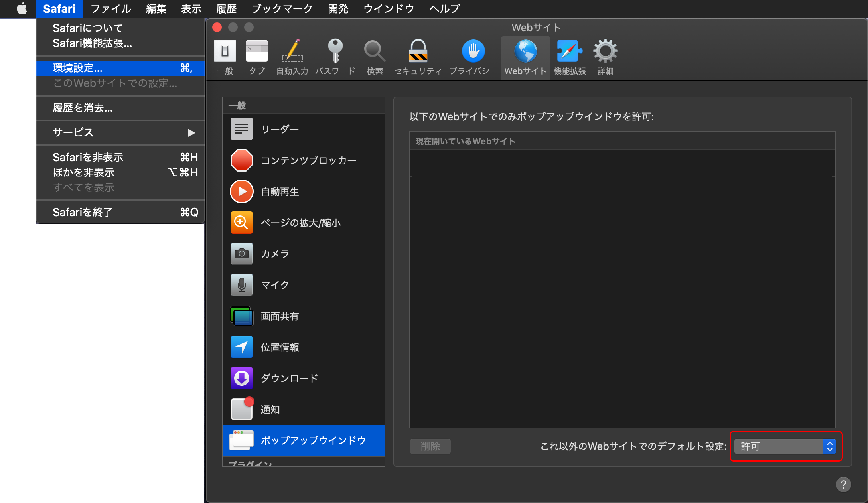The image size is (868, 503).
Task: Choose ほかを非表示 menu item
Action: [x=120, y=172]
